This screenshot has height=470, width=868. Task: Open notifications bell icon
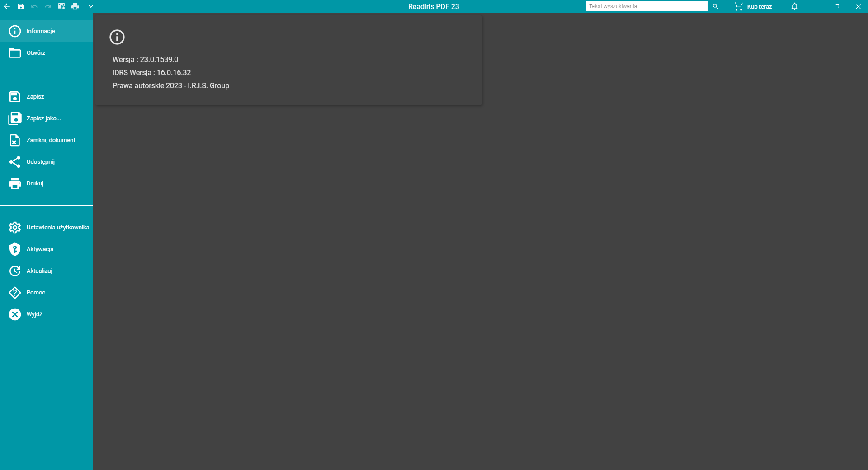[x=794, y=6]
